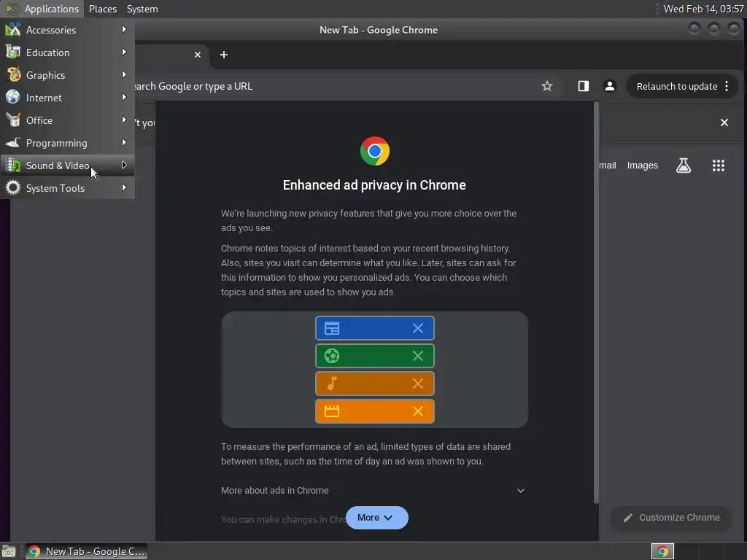This screenshot has height=560, width=747.
Task: Click the Accessories scissors icon
Action: (13, 29)
